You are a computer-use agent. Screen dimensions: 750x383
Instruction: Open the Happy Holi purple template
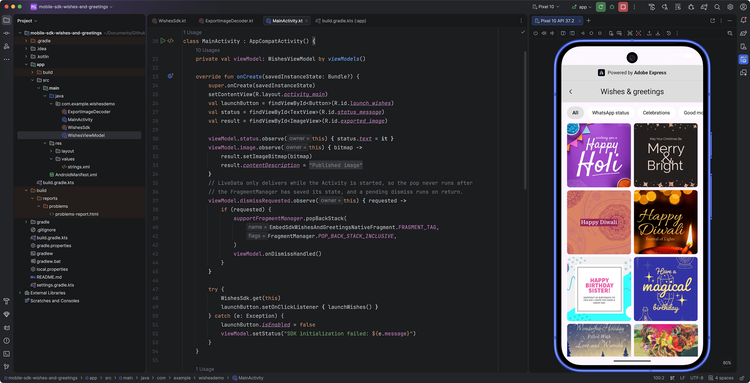click(x=599, y=155)
